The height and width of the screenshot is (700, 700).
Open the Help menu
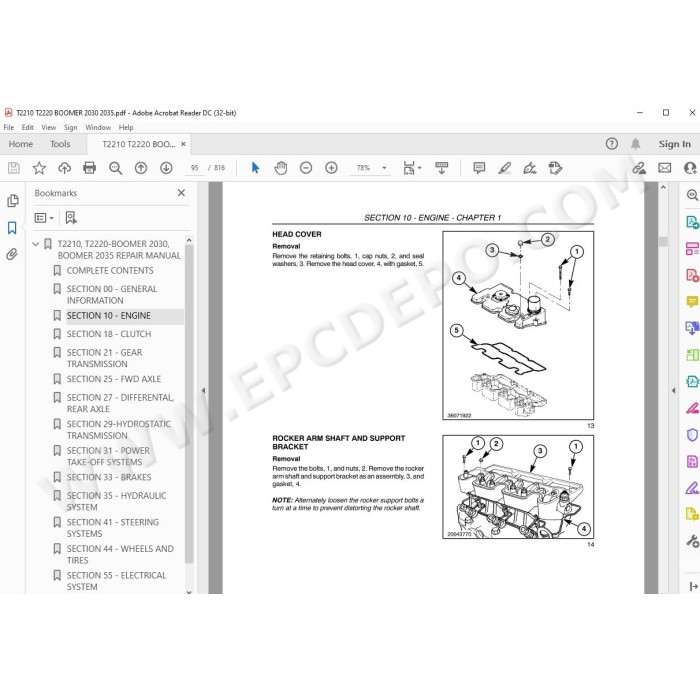[126, 127]
